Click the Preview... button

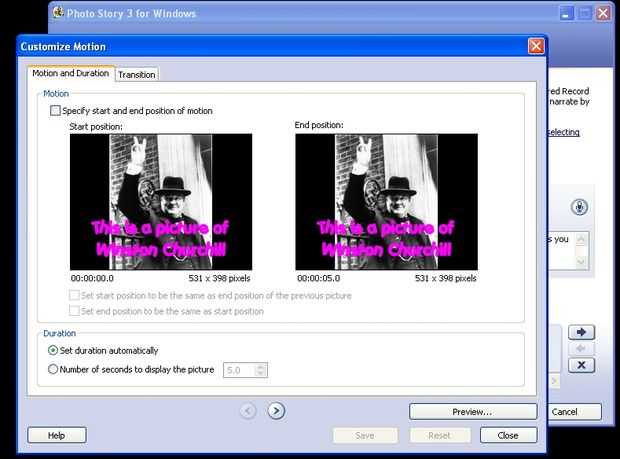pyautogui.click(x=473, y=412)
